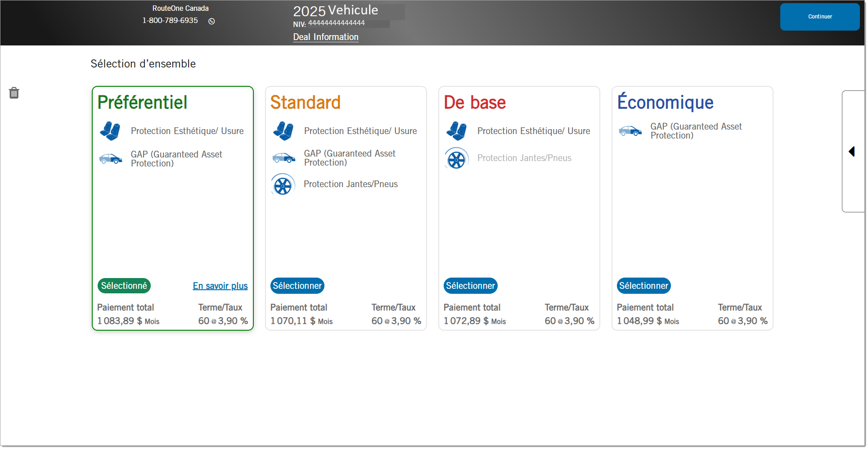Image resolution: width=868 pixels, height=449 pixels.
Task: Click the seat icon in Standard package
Action: tap(283, 131)
